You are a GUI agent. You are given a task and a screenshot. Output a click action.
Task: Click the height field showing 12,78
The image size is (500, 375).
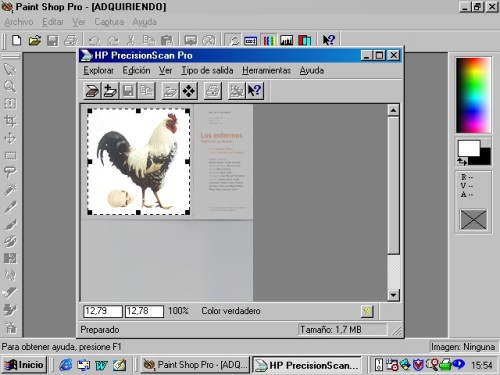coord(144,311)
